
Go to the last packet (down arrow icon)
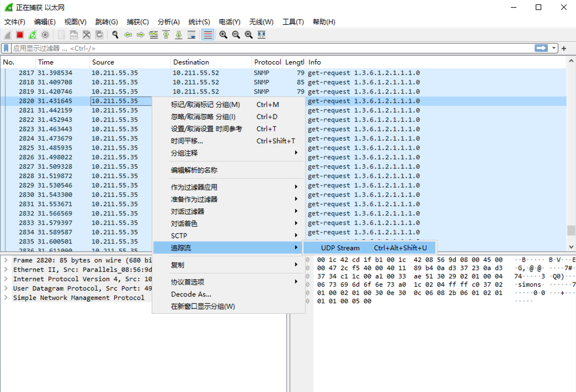(x=179, y=35)
